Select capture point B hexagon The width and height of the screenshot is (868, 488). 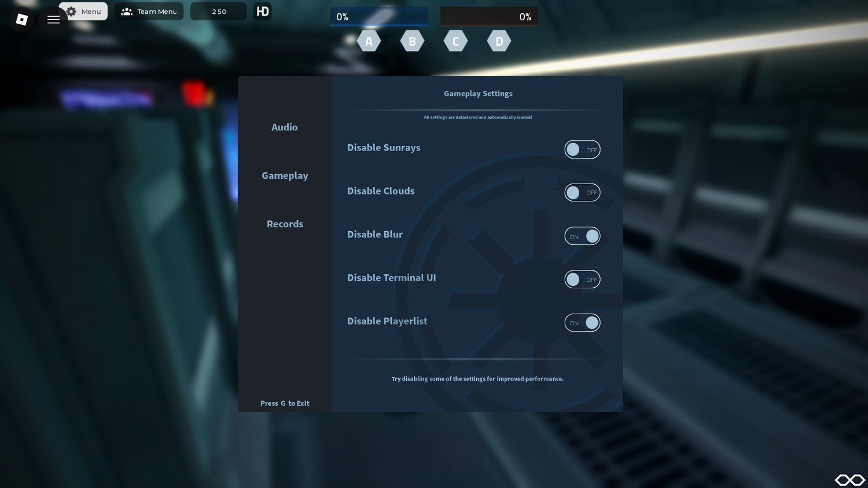tap(412, 41)
